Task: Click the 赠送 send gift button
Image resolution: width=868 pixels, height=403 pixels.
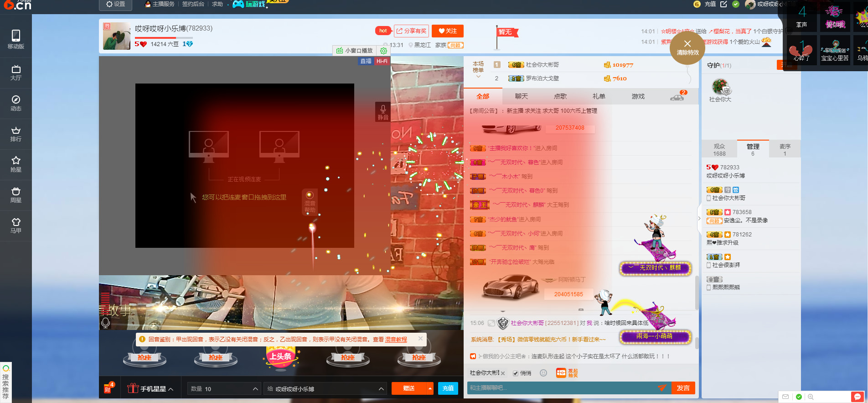Action: tap(409, 388)
